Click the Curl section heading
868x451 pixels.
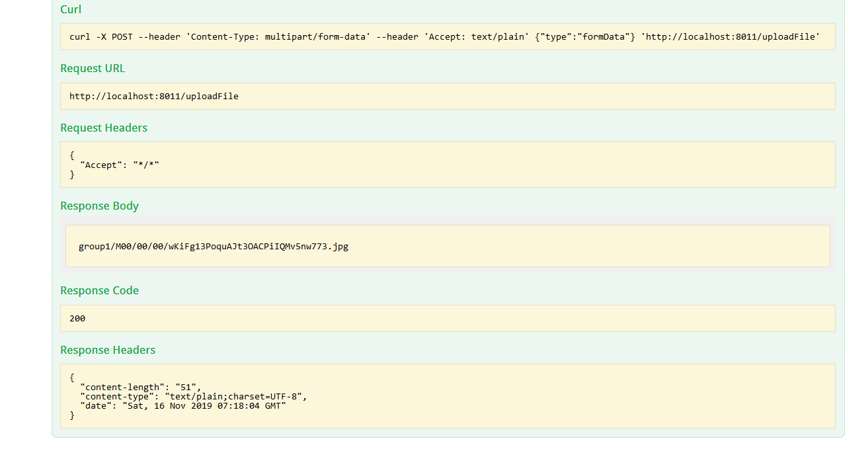pos(71,9)
